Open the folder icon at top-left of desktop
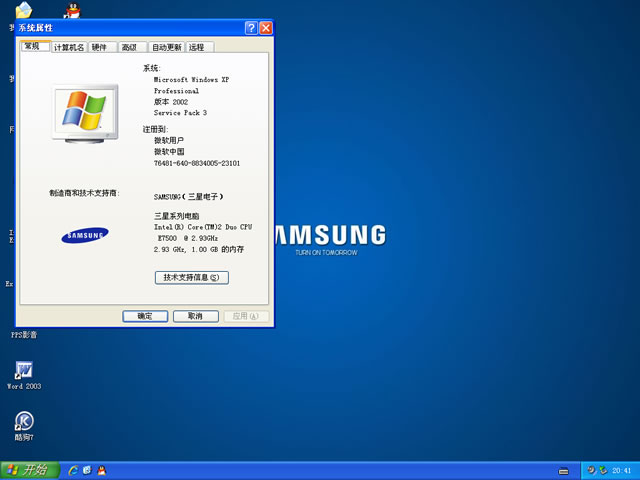This screenshot has width=640, height=480. coord(22,11)
